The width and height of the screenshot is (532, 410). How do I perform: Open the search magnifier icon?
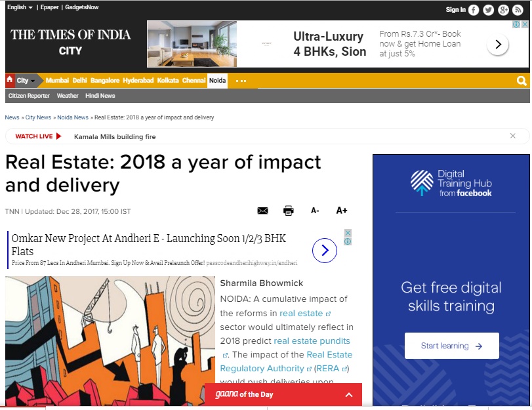click(x=522, y=81)
